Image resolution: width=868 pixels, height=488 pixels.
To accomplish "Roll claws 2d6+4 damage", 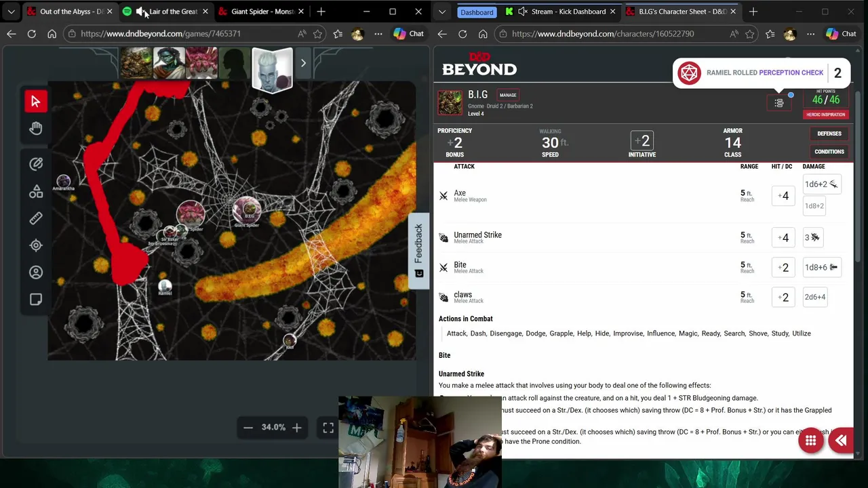I will point(814,297).
